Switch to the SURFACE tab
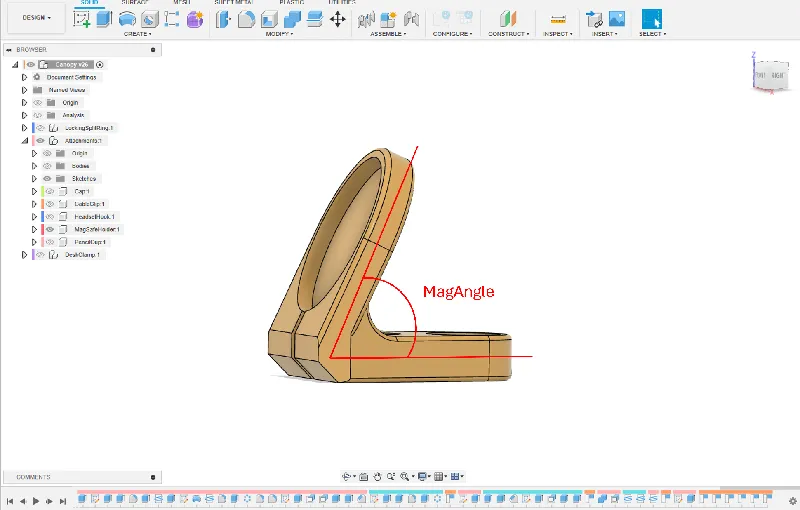Image resolution: width=800 pixels, height=510 pixels. (135, 3)
